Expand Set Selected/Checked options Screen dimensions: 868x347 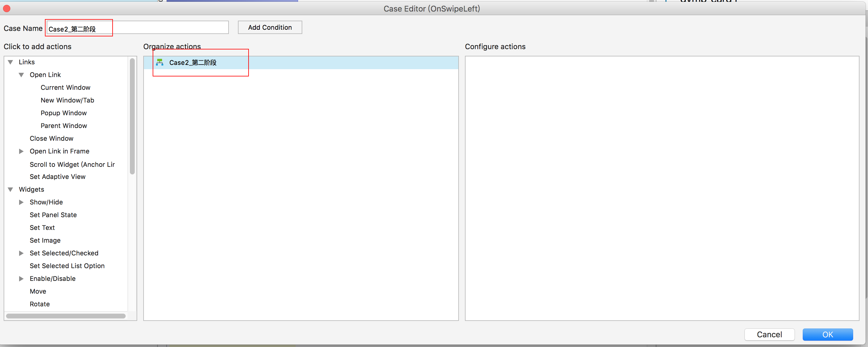point(21,253)
